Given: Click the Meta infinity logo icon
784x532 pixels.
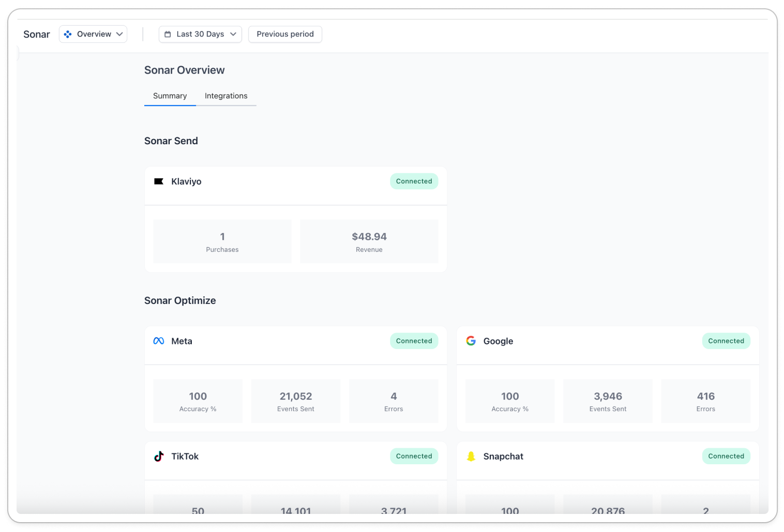Looking at the screenshot, I should click(x=159, y=341).
